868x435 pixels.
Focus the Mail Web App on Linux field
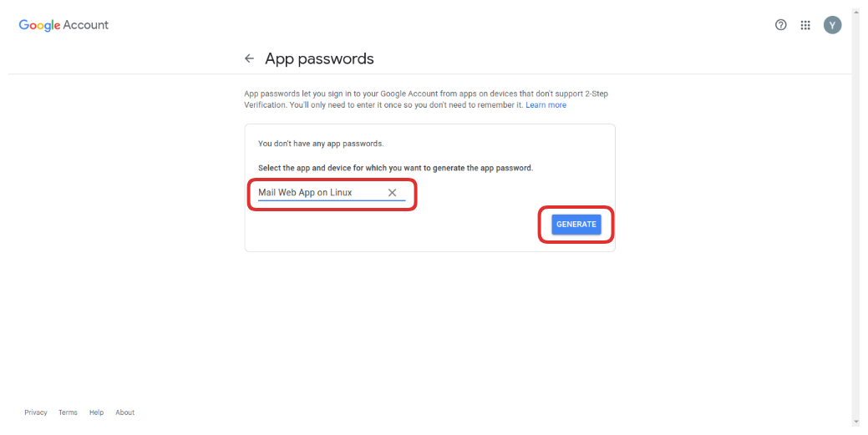(x=317, y=193)
